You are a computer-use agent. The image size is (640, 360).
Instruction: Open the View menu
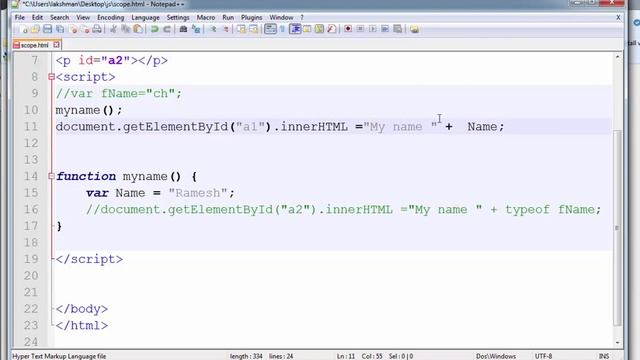coord(83,18)
